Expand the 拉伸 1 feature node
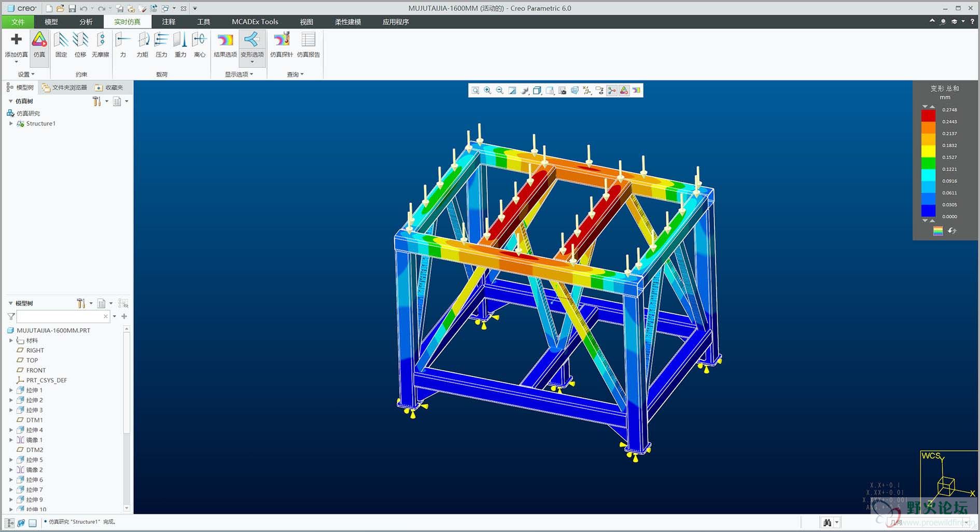 click(11, 390)
